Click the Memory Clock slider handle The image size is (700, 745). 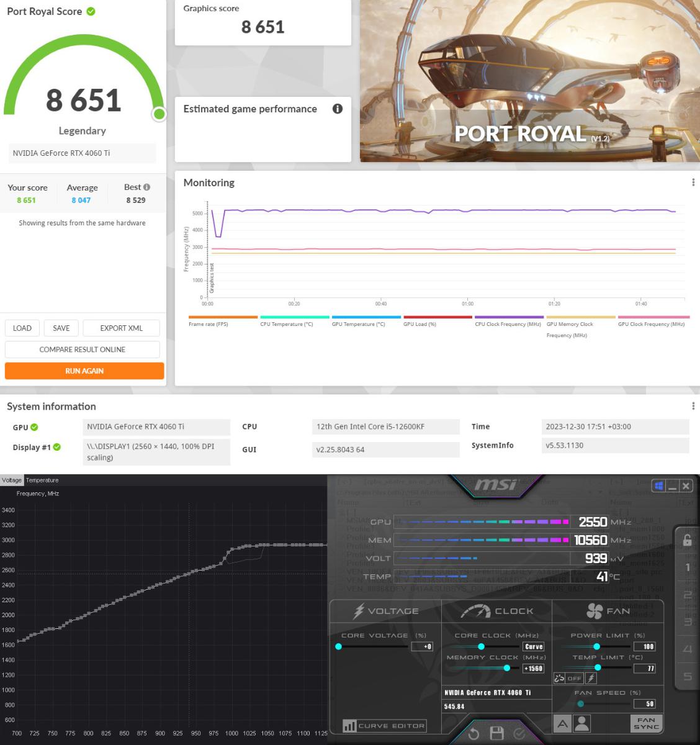(x=507, y=668)
